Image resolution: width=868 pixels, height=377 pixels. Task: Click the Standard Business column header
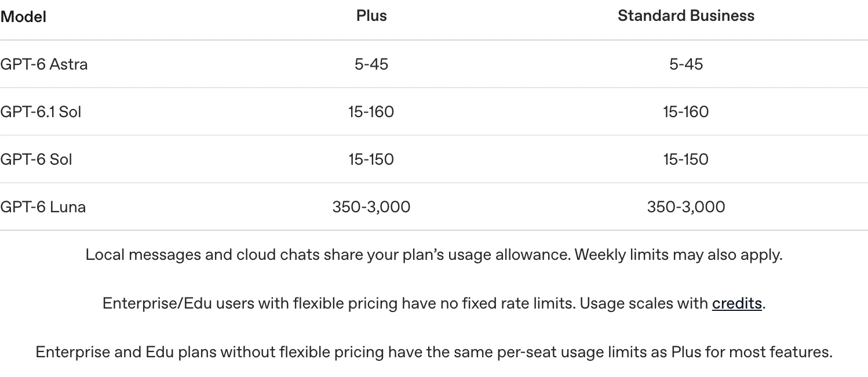click(x=686, y=16)
